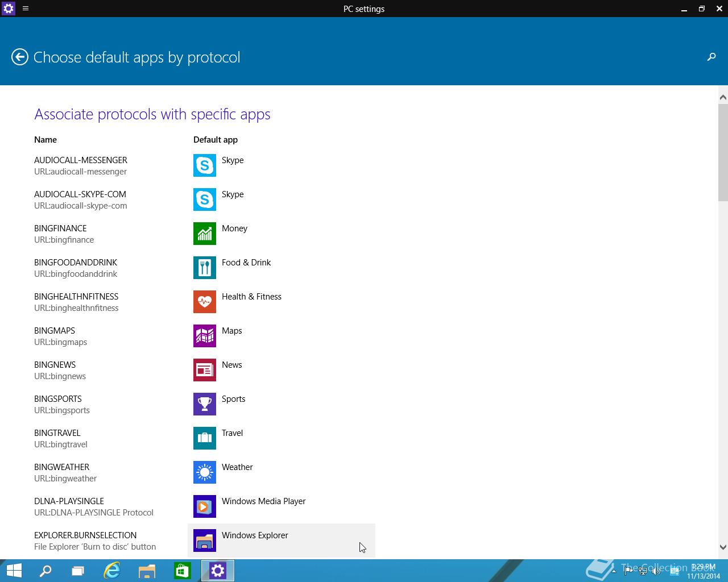Click the Travel suitcase icon
This screenshot has height=582, width=728.
point(205,438)
